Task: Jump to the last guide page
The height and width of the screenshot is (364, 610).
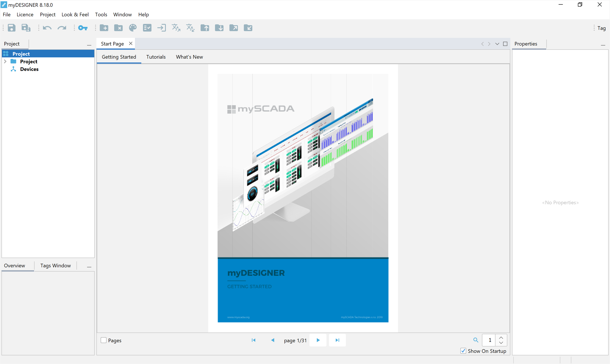Action: [338, 340]
